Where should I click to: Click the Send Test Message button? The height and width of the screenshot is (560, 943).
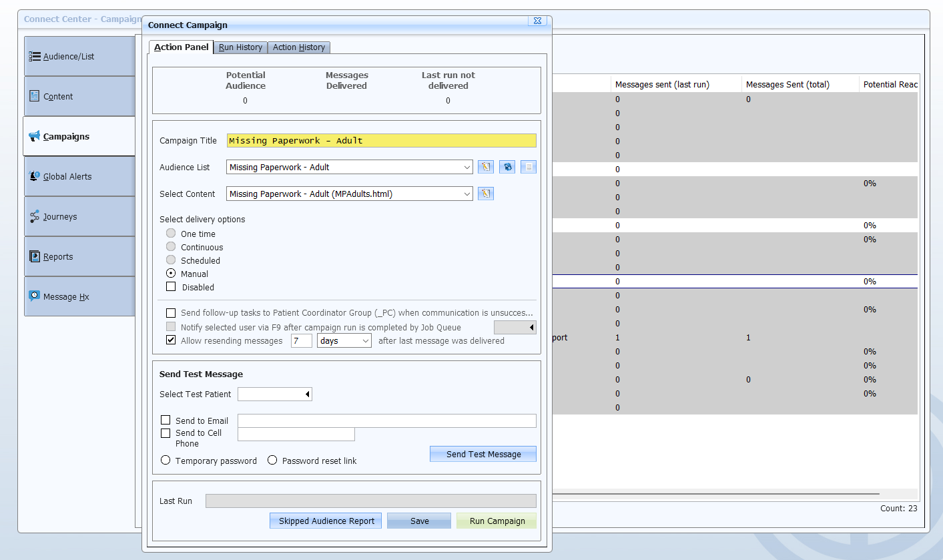(x=483, y=454)
